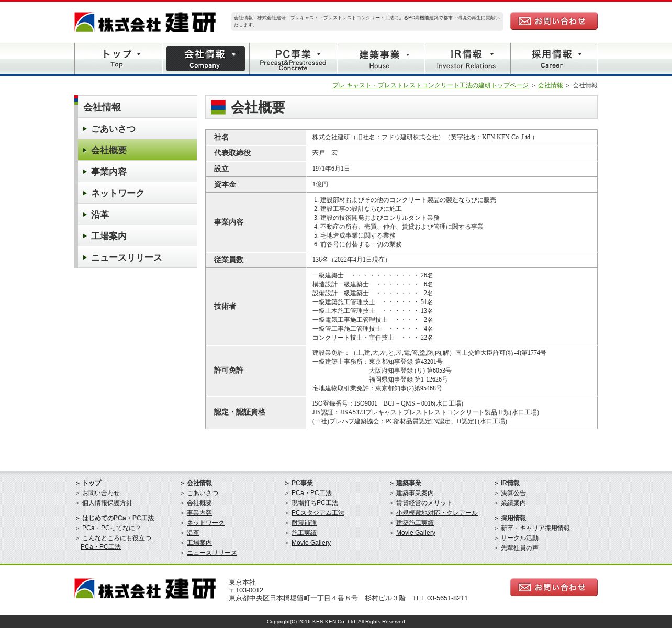
Task: Click footer link 現場打ちPC工法
Action: tap(315, 503)
